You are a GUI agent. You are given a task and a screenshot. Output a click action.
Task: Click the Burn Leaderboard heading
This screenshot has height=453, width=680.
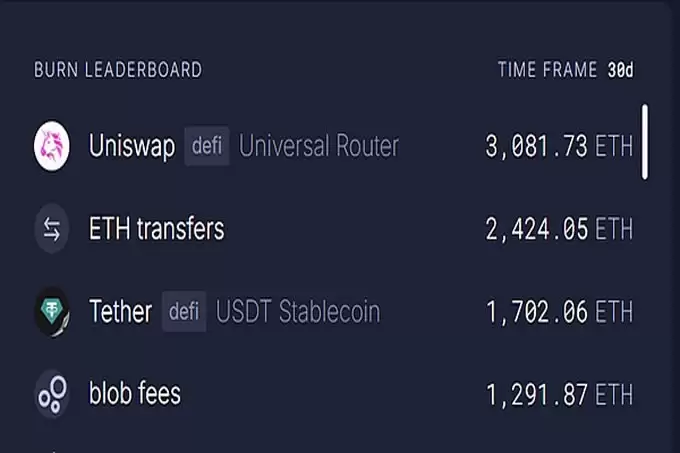(x=118, y=70)
